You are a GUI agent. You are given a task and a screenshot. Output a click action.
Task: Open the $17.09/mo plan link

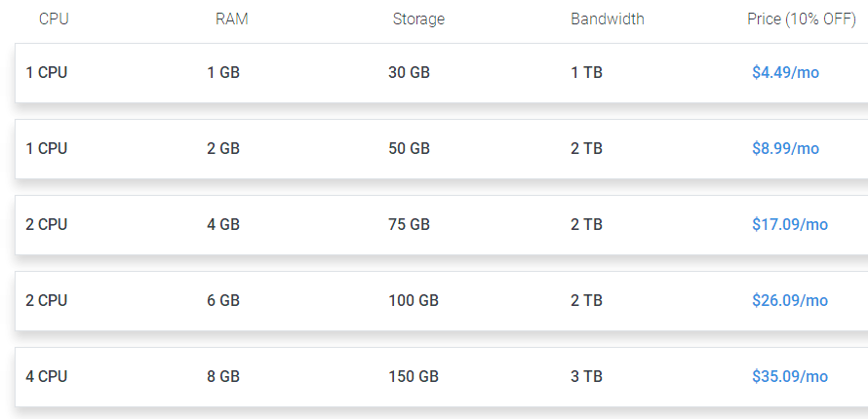click(x=789, y=224)
